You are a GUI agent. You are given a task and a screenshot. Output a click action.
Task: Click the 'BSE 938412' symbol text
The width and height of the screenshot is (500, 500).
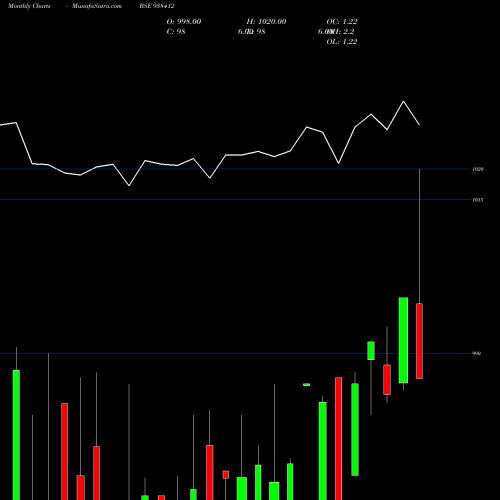157,6
